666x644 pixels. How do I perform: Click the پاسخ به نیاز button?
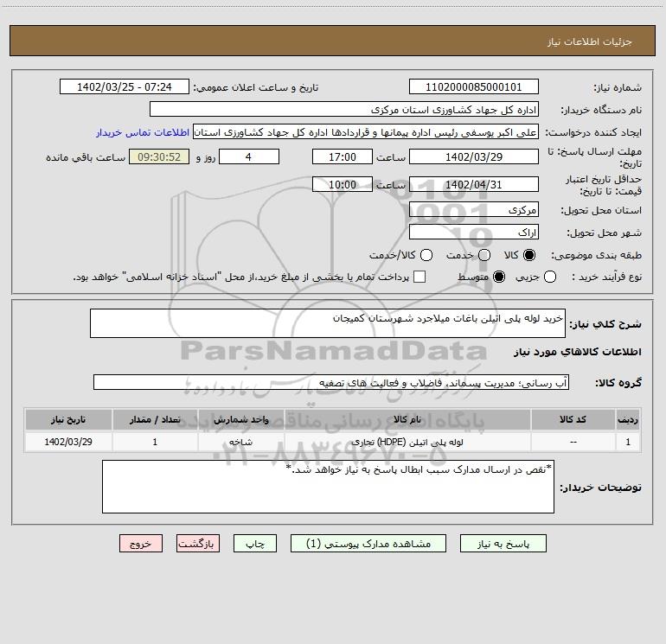click(503, 544)
